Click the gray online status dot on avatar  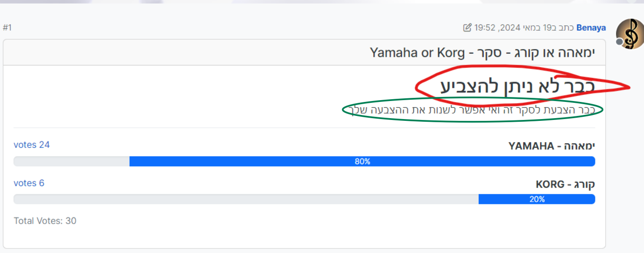[x=620, y=42]
